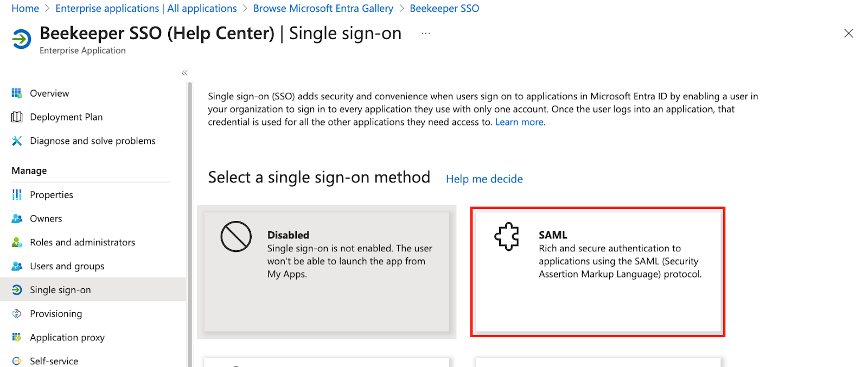
Task: Click the Select a single sign-on method heading
Action: coord(319,178)
